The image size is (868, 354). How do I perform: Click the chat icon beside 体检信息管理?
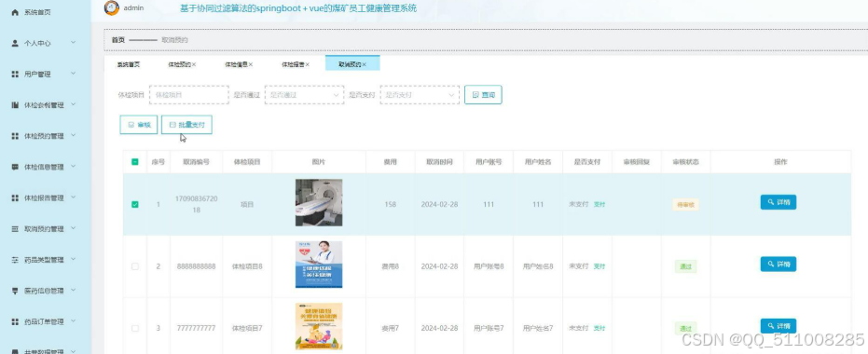pyautogui.click(x=15, y=167)
